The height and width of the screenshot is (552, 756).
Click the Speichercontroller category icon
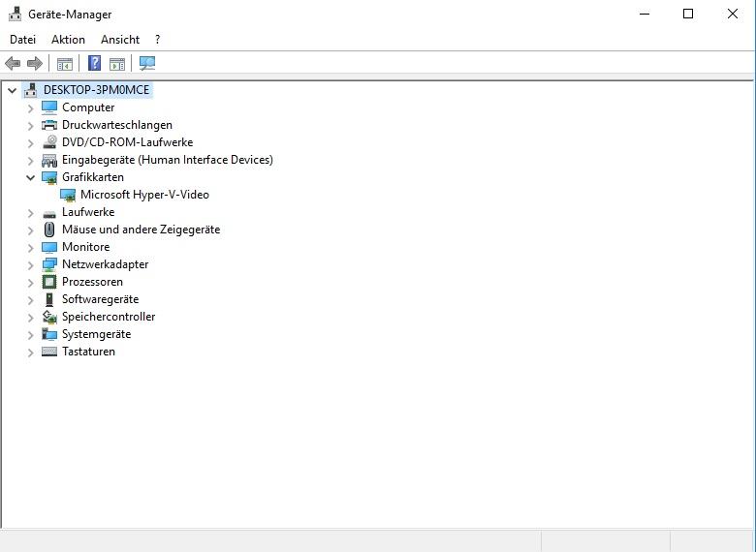[x=49, y=317]
